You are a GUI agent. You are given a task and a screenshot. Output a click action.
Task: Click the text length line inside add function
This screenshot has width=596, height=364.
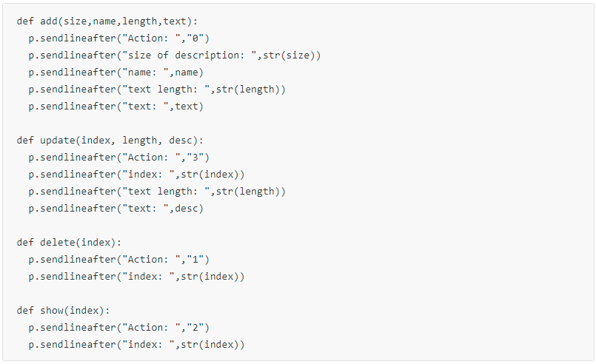tap(157, 90)
